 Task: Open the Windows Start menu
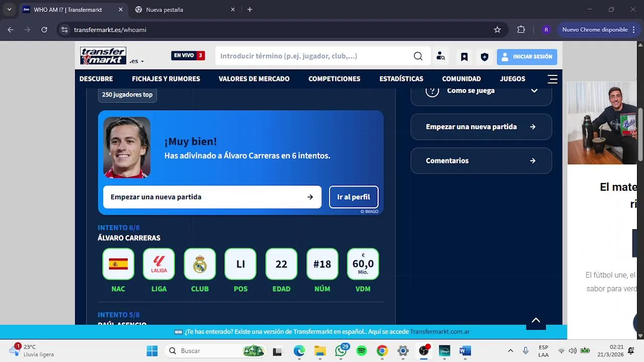coord(152,351)
